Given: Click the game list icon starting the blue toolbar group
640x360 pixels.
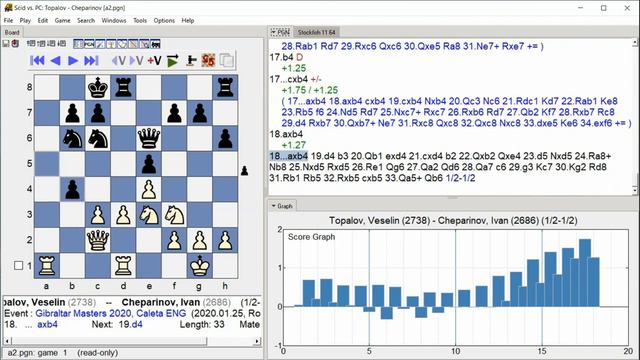Looking at the screenshot, I should click(78, 44).
